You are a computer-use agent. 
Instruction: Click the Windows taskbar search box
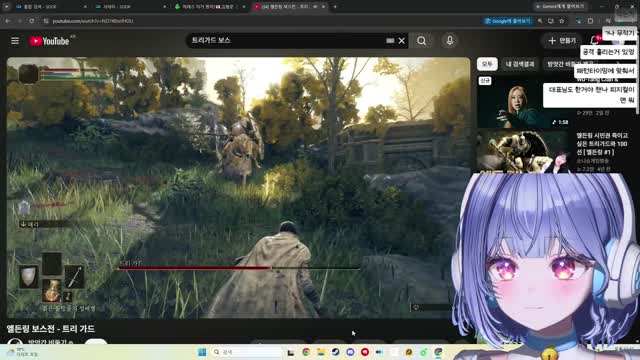coord(247,352)
